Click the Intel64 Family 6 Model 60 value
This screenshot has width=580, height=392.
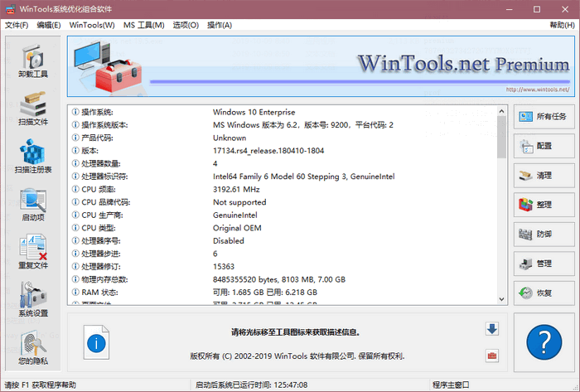click(304, 177)
